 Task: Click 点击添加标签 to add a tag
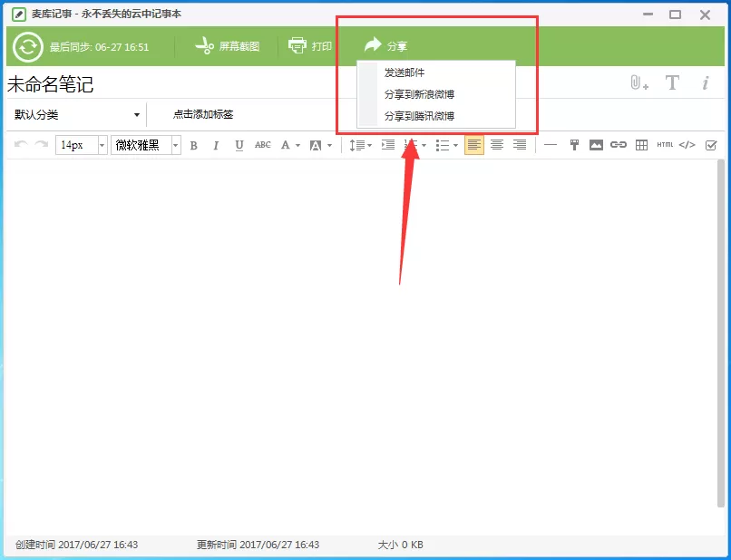203,114
